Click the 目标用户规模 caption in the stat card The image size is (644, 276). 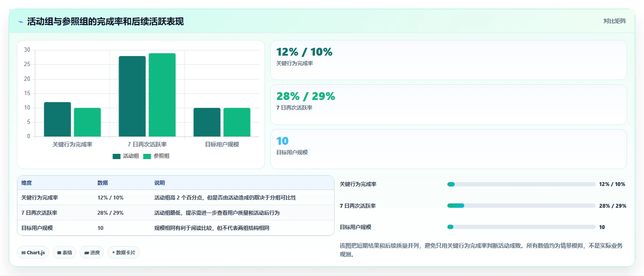click(x=292, y=153)
